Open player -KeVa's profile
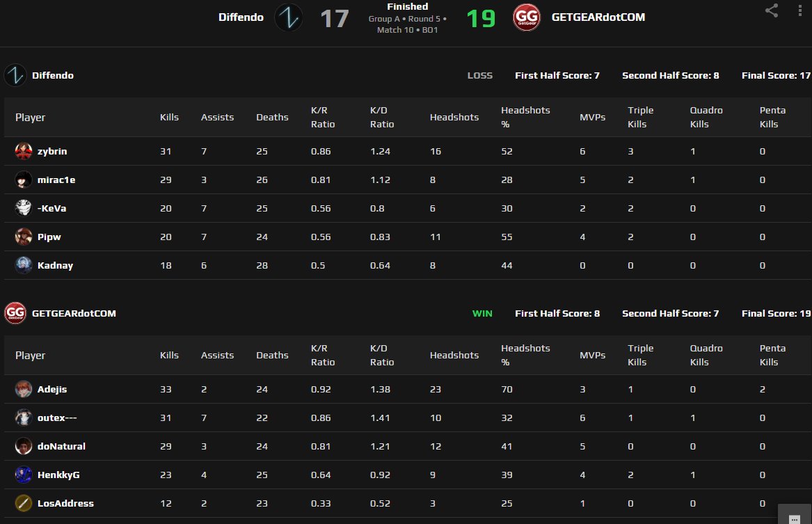 point(51,208)
